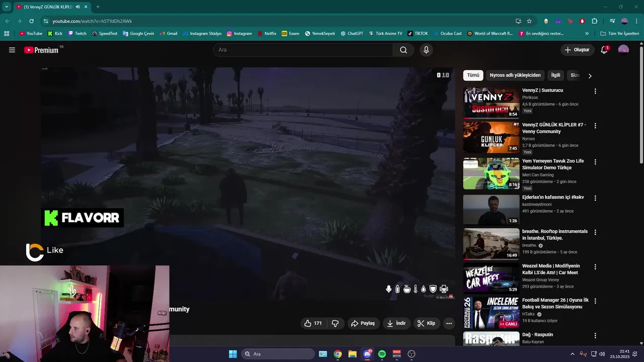Click the Batu Kayran channel name
The image size is (644, 362).
click(534, 342)
